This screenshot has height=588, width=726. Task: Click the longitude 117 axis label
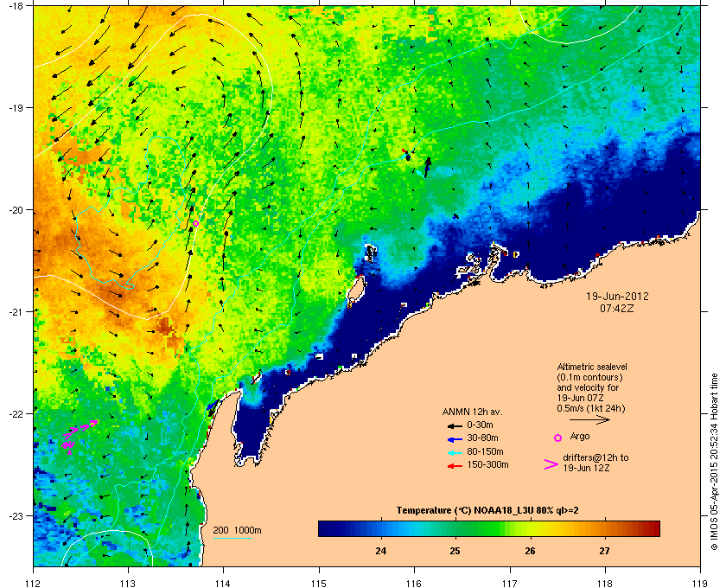click(510, 584)
